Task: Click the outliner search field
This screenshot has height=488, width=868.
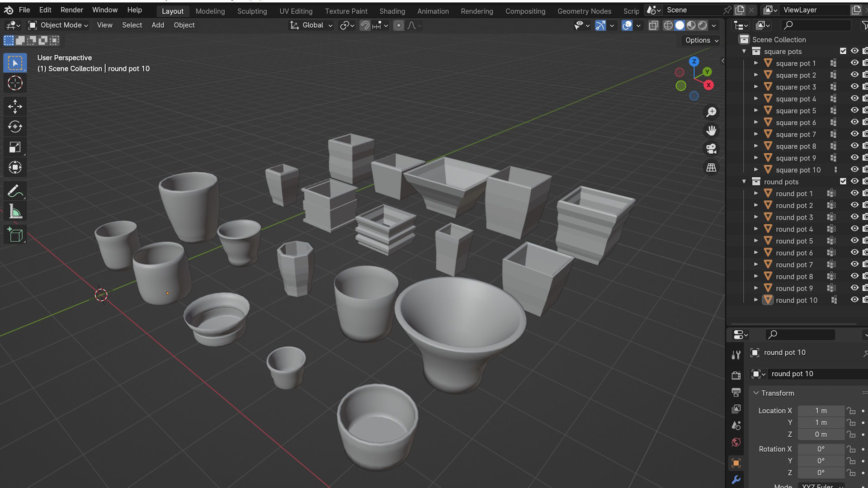Action: [x=816, y=25]
